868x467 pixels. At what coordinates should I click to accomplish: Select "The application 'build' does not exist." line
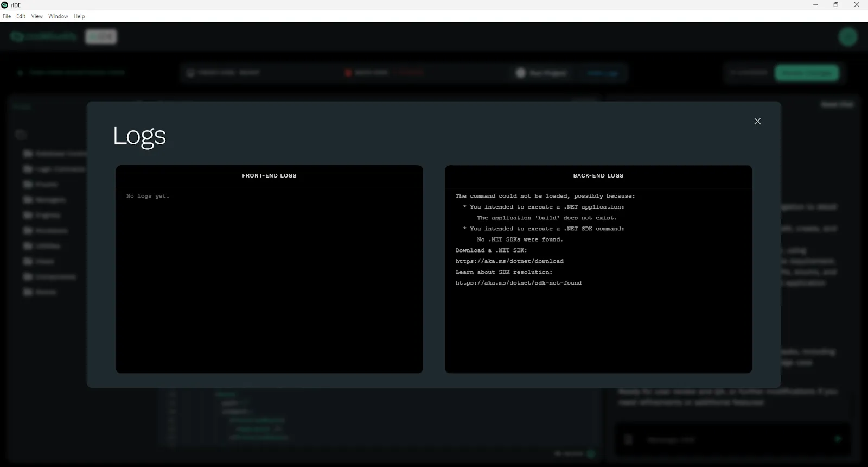(547, 218)
